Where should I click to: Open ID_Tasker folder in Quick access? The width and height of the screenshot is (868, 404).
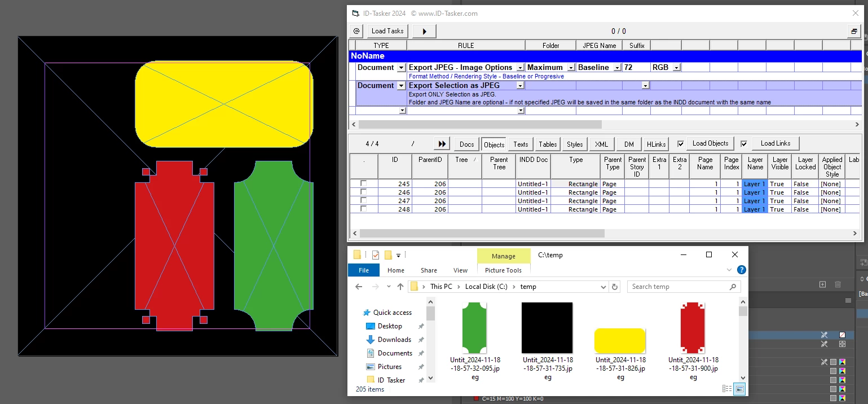(391, 380)
